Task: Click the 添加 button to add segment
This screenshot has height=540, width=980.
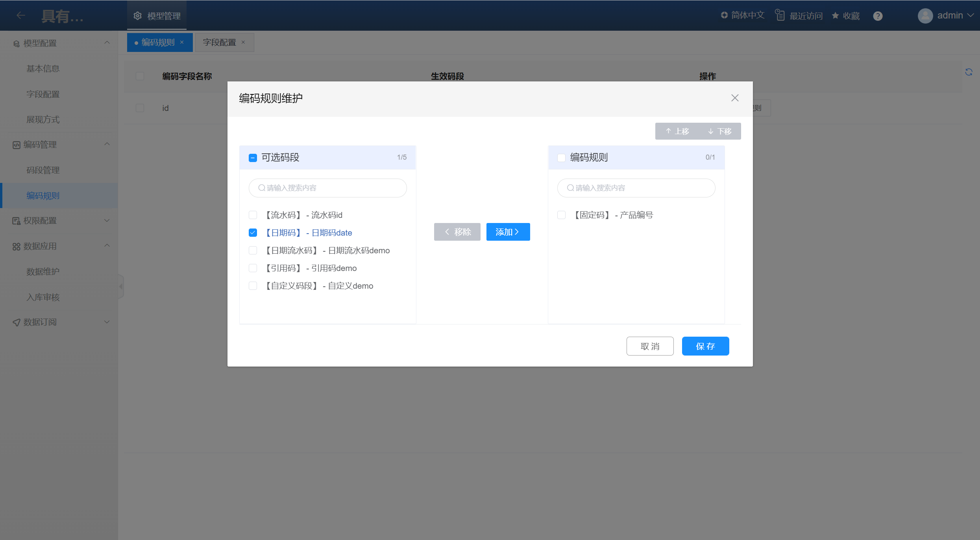Action: coord(508,232)
